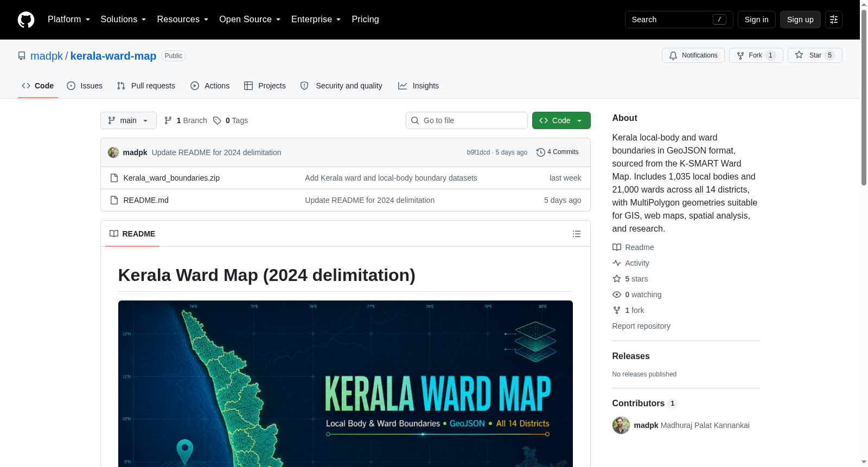Click the repository icon beside madpk

pyautogui.click(x=22, y=56)
